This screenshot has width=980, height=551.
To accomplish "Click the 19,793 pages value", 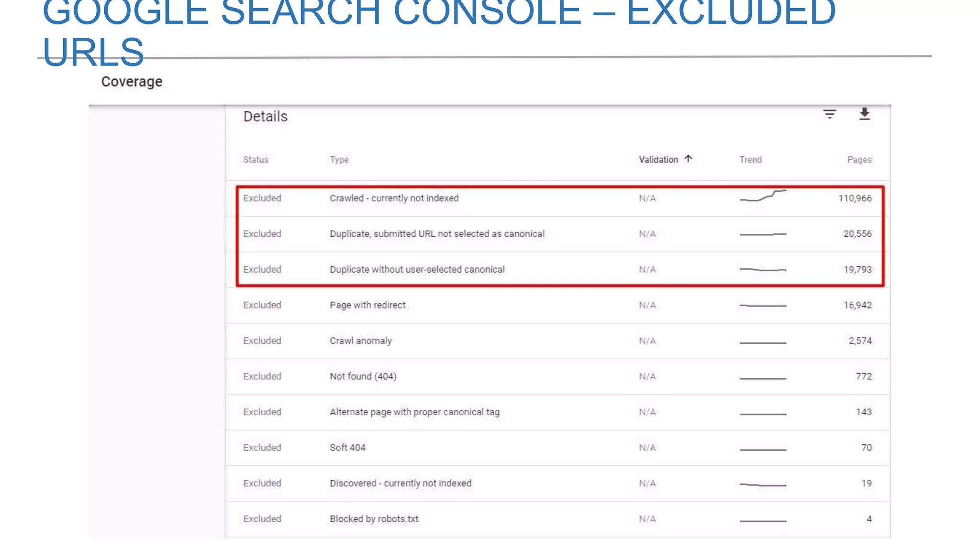I will point(857,269).
